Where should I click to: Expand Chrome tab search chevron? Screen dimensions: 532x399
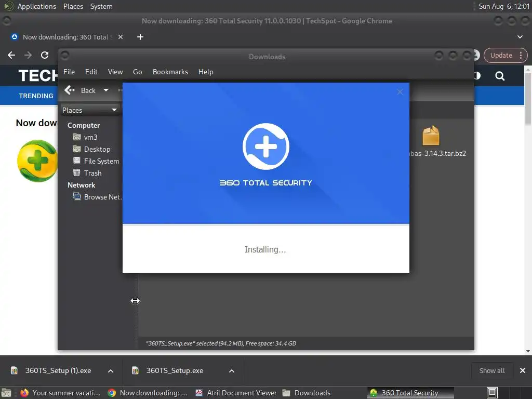tap(520, 37)
